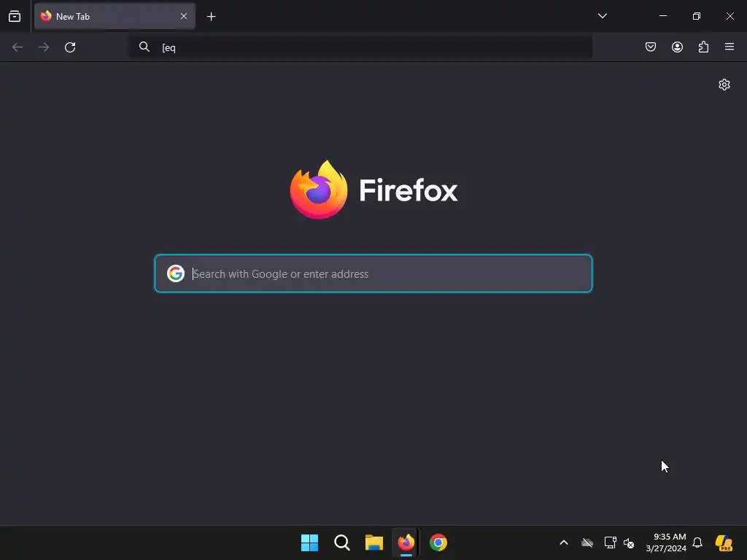Show hidden system tray icons
This screenshot has height=560, width=747.
(564, 542)
